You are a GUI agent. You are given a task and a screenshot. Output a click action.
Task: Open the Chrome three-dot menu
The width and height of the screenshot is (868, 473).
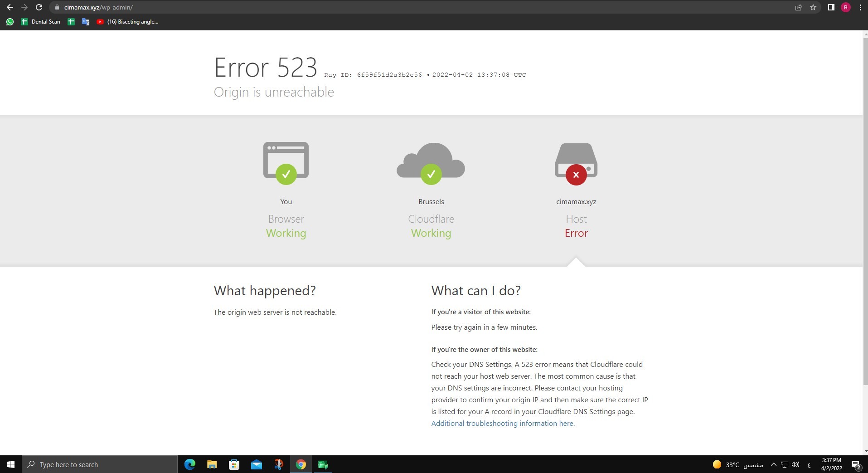(x=860, y=7)
